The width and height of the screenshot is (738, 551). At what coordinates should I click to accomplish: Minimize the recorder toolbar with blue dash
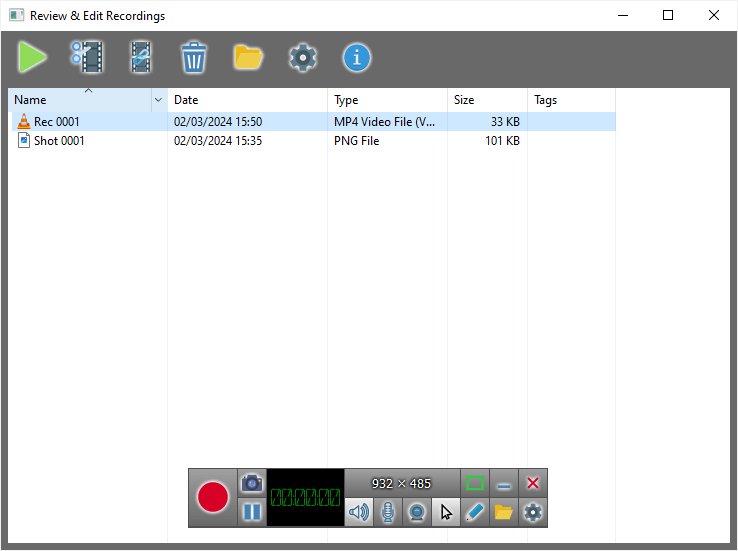(x=504, y=483)
